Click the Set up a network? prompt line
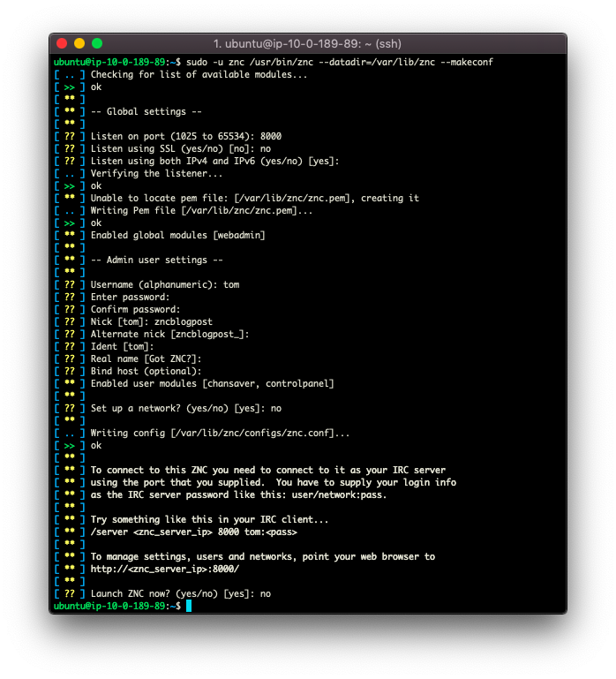The image size is (616, 679). coord(185,408)
